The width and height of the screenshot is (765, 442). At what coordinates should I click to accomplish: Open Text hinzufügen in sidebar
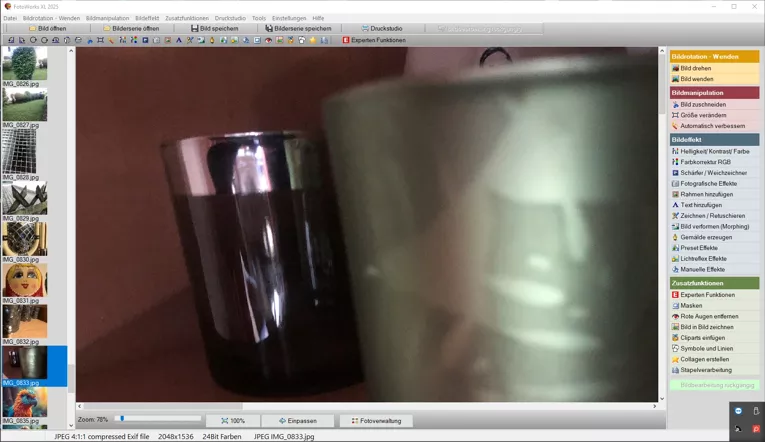point(702,205)
